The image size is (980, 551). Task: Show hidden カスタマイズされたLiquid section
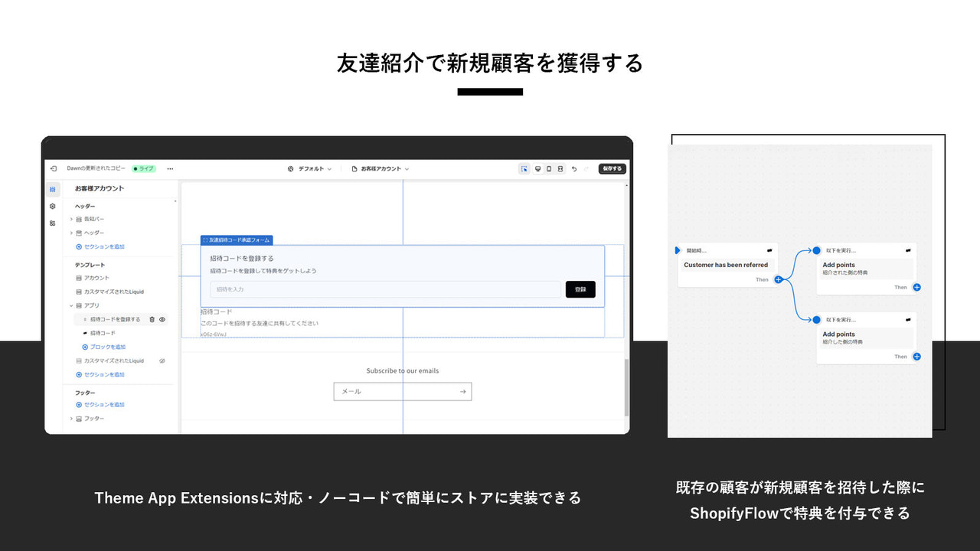click(x=161, y=360)
